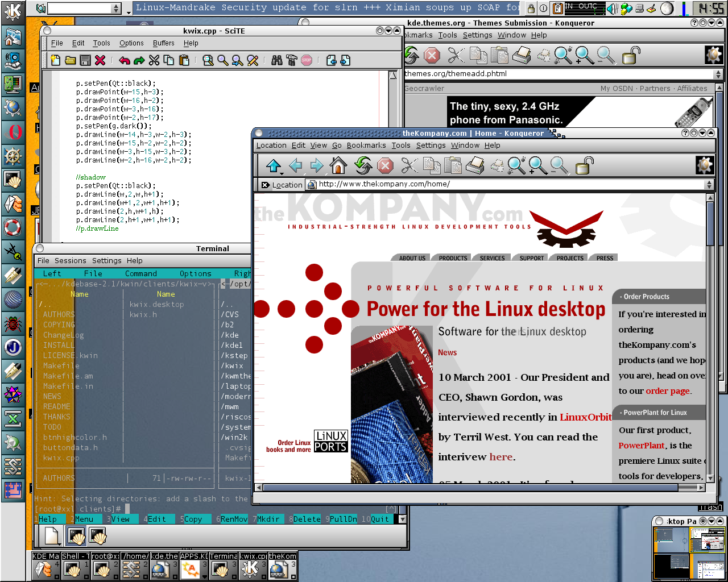The width and height of the screenshot is (728, 582).
Task: Go up with blue arrow in theKompany Konqueror
Action: [274, 166]
